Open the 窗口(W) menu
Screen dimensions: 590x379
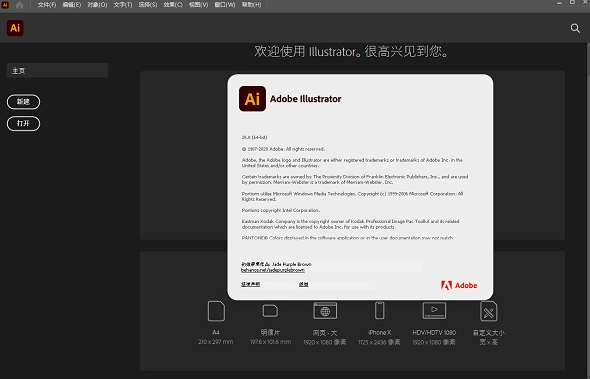click(x=225, y=5)
